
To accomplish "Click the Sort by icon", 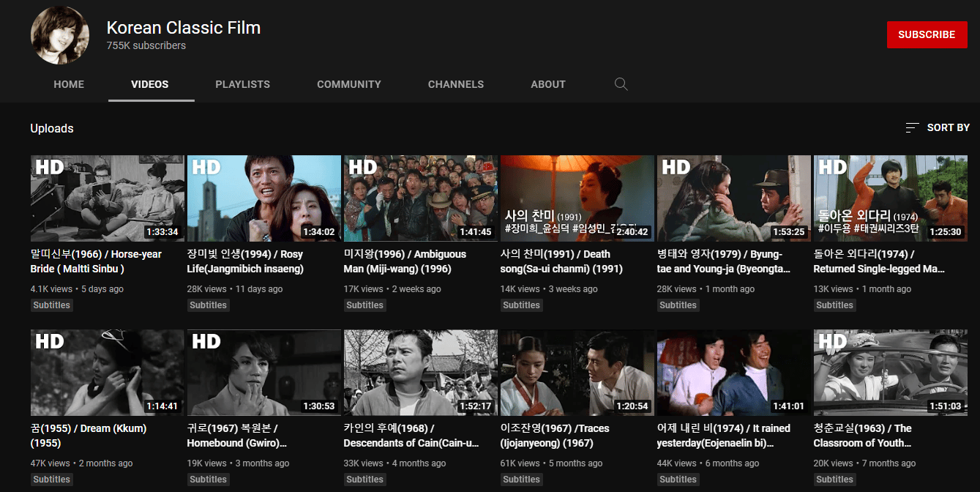I will (x=911, y=127).
